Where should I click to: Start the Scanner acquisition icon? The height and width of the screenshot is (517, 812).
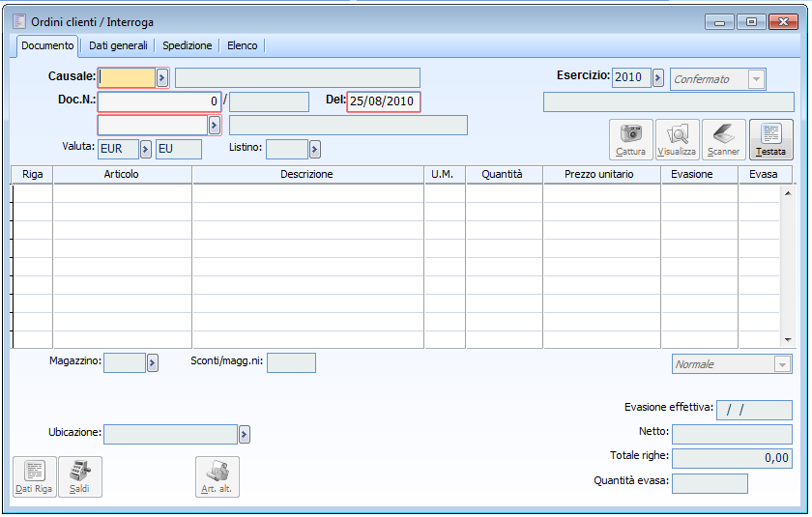point(723,139)
